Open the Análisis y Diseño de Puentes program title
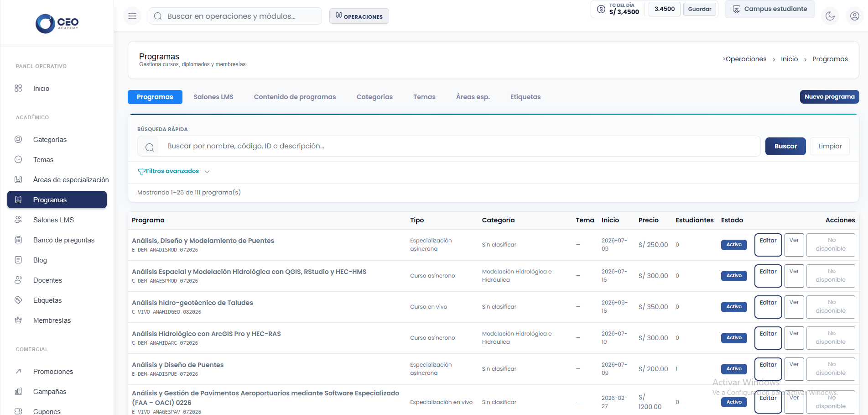This screenshot has height=415, width=868. (177, 365)
